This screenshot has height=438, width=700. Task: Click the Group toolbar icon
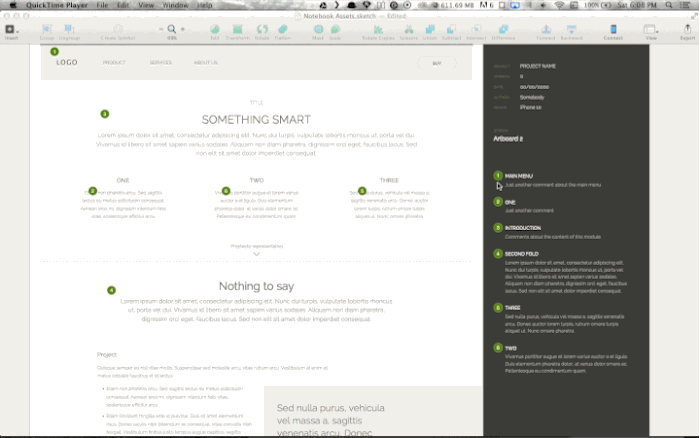(x=46, y=29)
